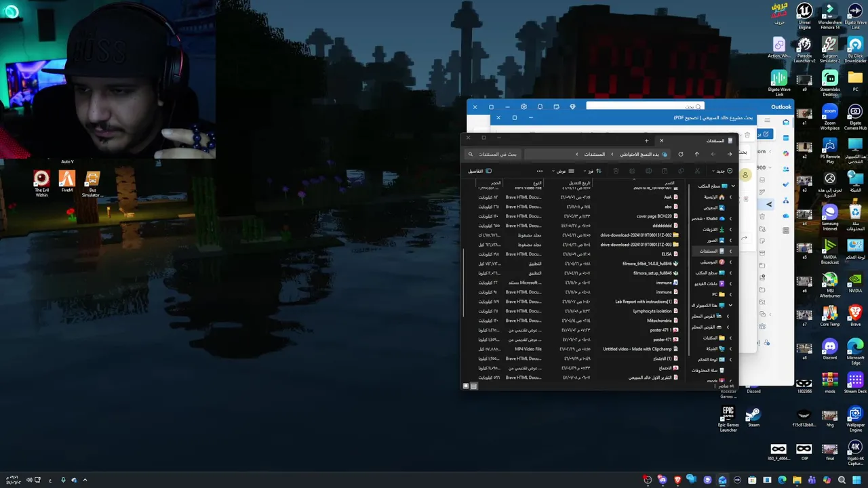Open Epic Games Launcher shortcut
Image resolution: width=868 pixels, height=488 pixels.
pos(728,419)
